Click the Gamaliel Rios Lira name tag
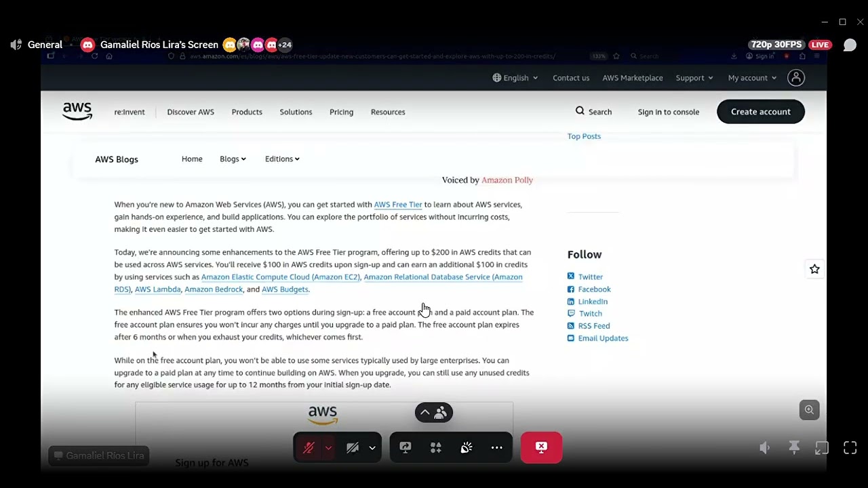Viewport: 868px width, 488px height. coord(98,455)
